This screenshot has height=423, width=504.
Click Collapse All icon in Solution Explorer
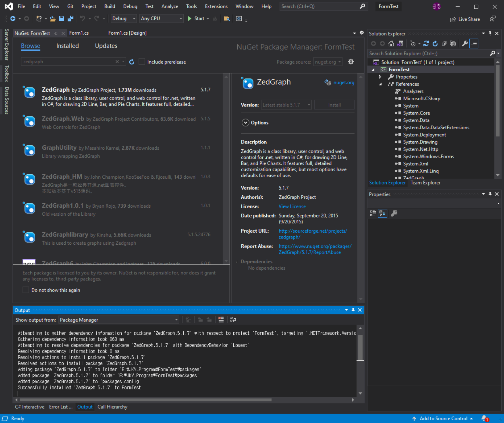pyautogui.click(x=444, y=43)
